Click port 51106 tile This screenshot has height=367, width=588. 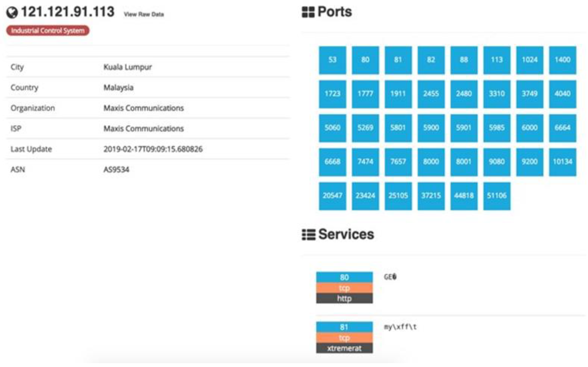497,196
